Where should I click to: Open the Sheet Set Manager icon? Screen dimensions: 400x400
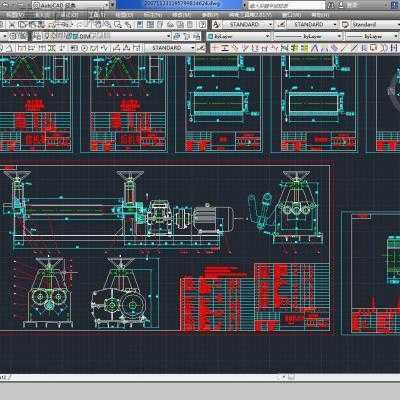pos(170,25)
